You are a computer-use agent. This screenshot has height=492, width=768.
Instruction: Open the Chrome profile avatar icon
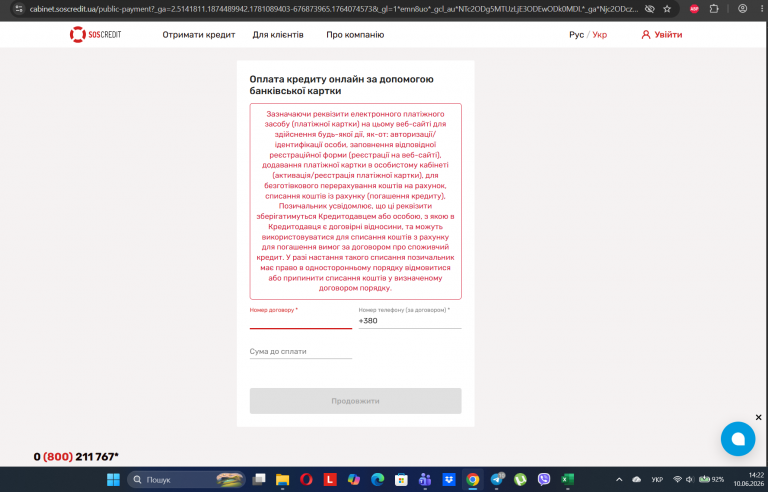pos(743,9)
